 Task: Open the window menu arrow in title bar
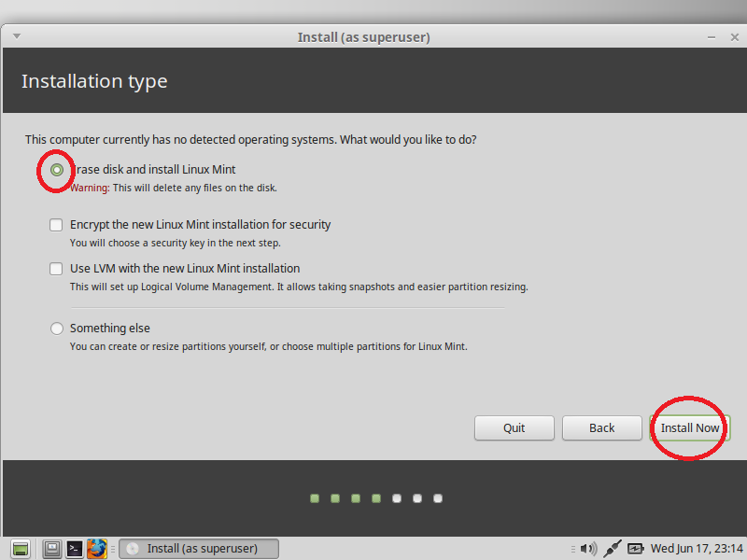pos(17,36)
